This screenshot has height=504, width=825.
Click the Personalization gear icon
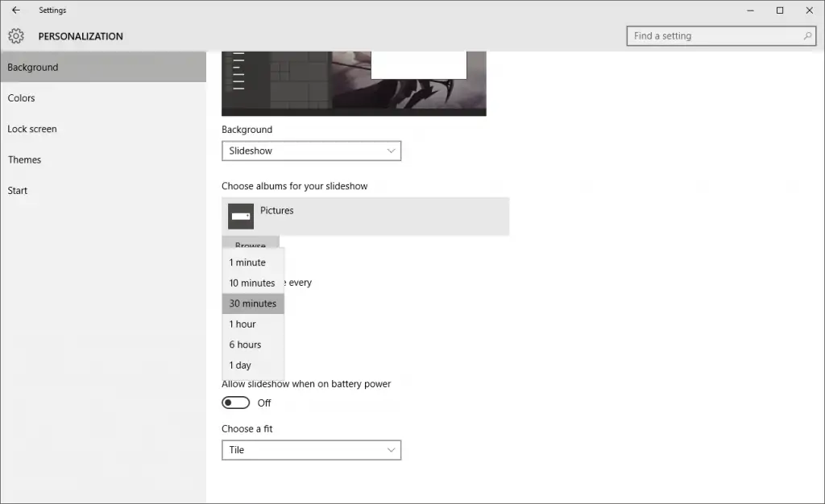pyautogui.click(x=16, y=35)
